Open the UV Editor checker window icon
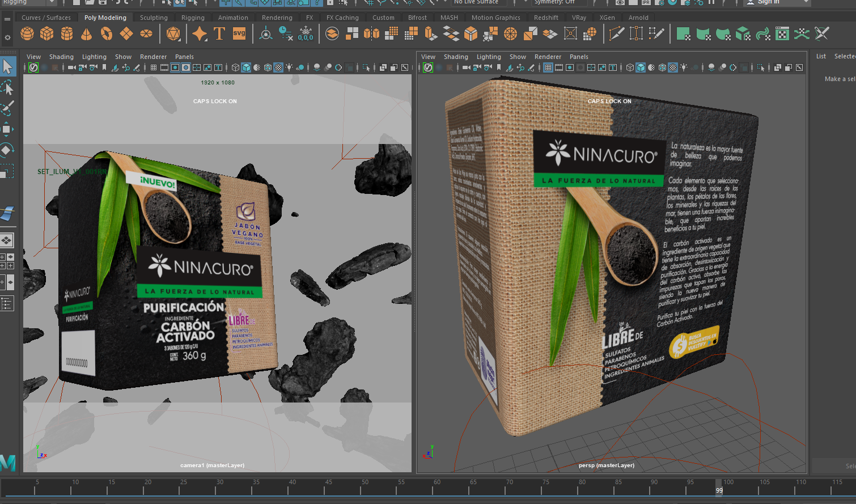Viewport: 856px width, 504px height. click(782, 34)
